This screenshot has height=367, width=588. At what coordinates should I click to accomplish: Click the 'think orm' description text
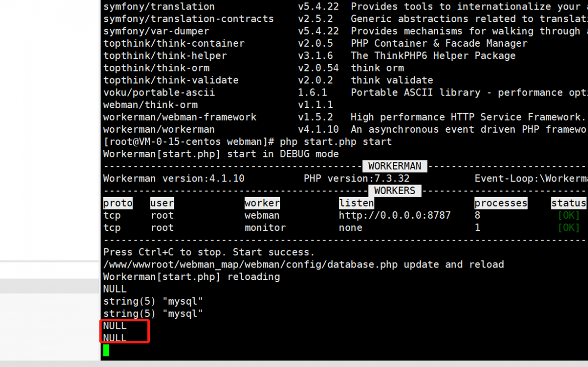pos(377,68)
